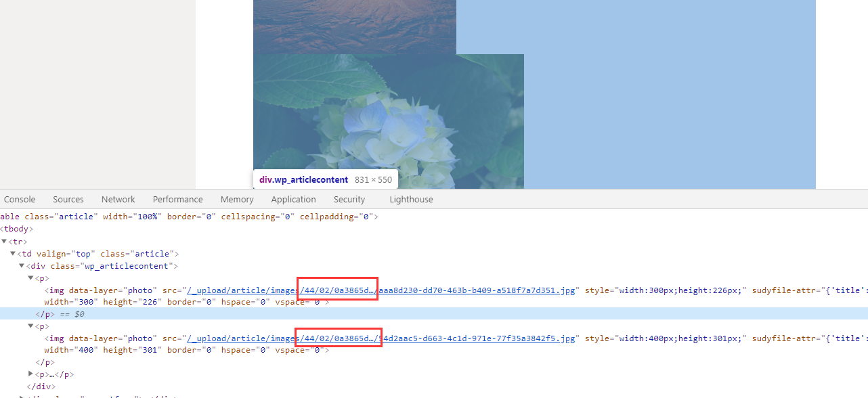
Task: Switch to the Application tab
Action: (293, 200)
